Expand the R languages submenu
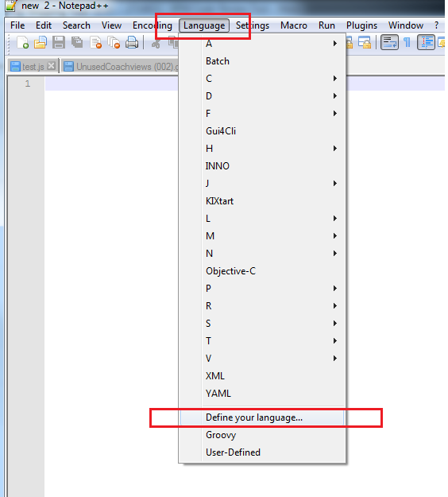Image resolution: width=448 pixels, height=497 pixels. click(x=262, y=306)
